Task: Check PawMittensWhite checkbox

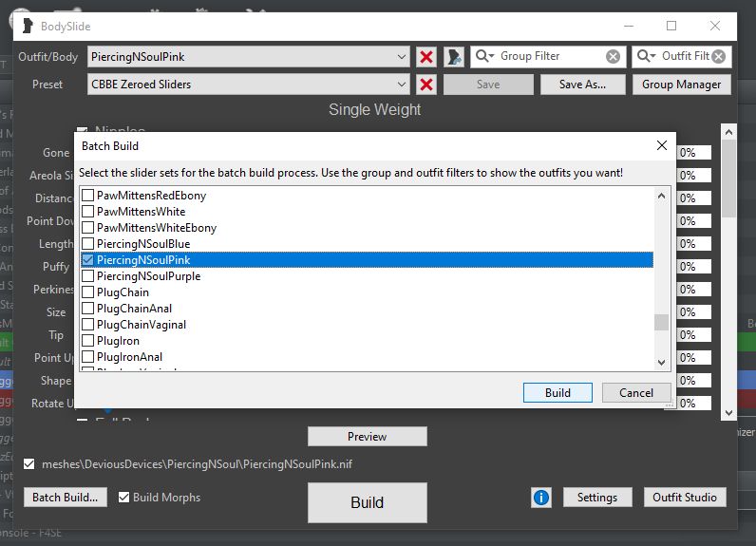Action: (x=87, y=212)
